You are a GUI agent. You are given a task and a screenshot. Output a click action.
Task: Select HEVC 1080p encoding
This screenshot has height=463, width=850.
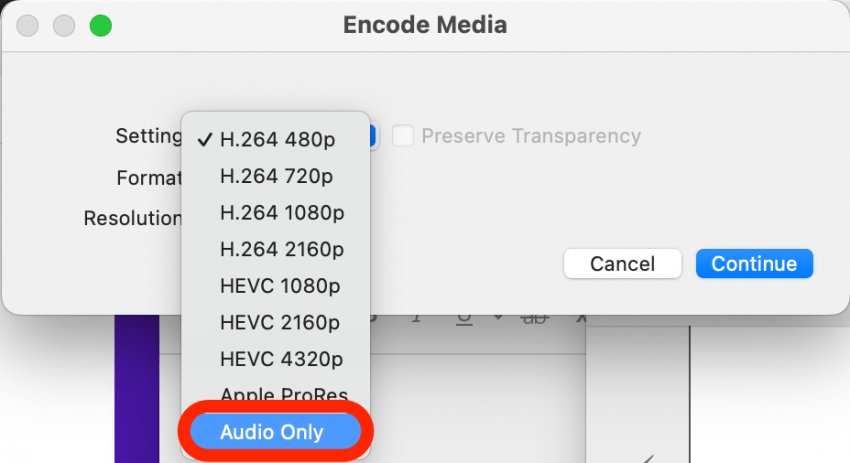pyautogui.click(x=280, y=286)
